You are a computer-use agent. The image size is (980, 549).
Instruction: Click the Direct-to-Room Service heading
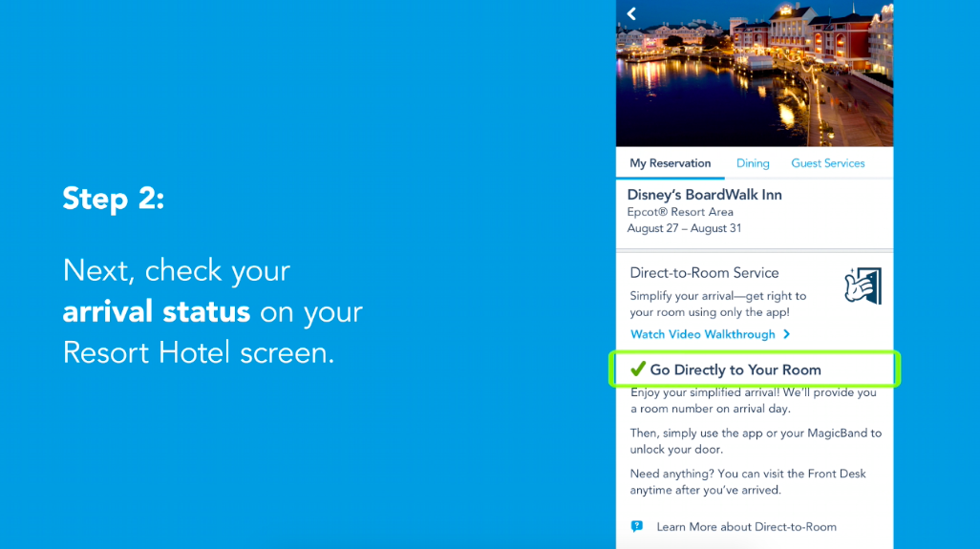click(704, 273)
